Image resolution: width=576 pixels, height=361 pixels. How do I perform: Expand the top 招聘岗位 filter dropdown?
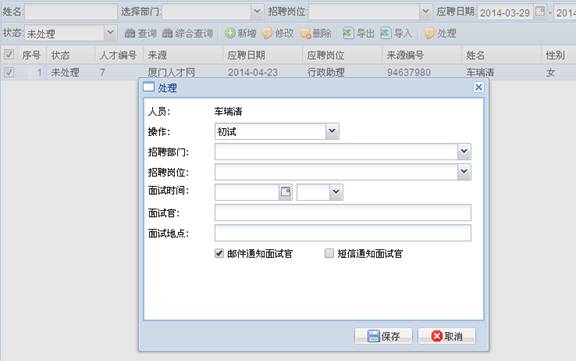[x=425, y=12]
